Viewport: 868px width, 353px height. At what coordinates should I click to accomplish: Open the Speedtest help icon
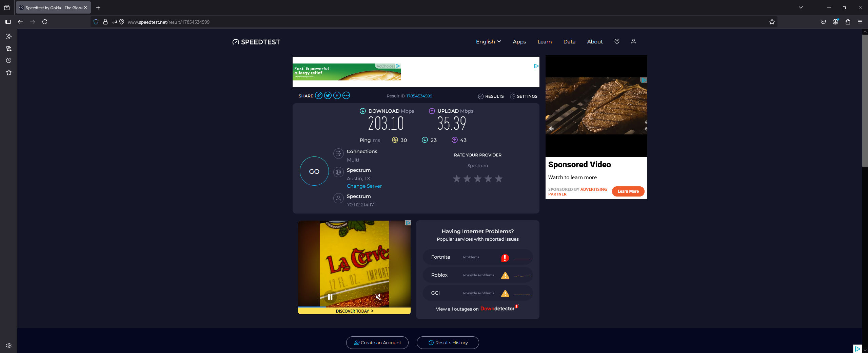[x=617, y=41]
